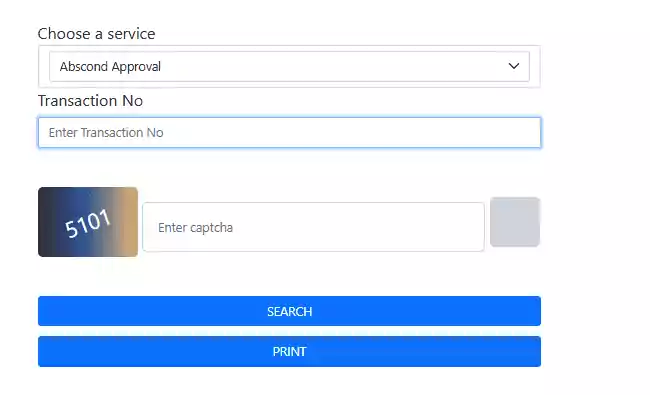Click the Abscond Approval selected option text
The image size is (650, 395).
pos(110,66)
